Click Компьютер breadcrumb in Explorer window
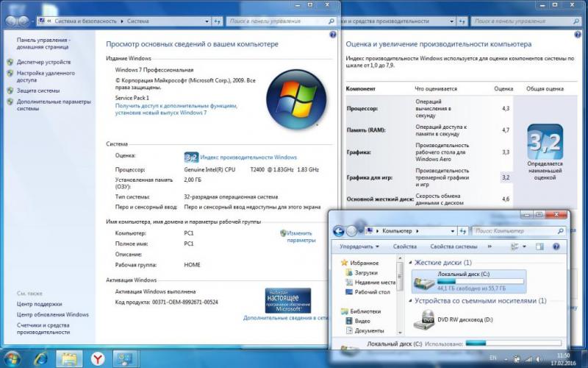Viewport: 588px width, 368px height. click(397, 231)
